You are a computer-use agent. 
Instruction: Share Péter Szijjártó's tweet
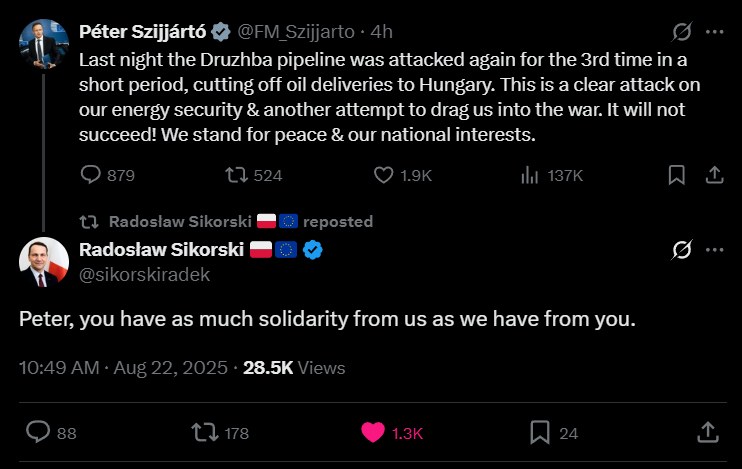coord(714,175)
